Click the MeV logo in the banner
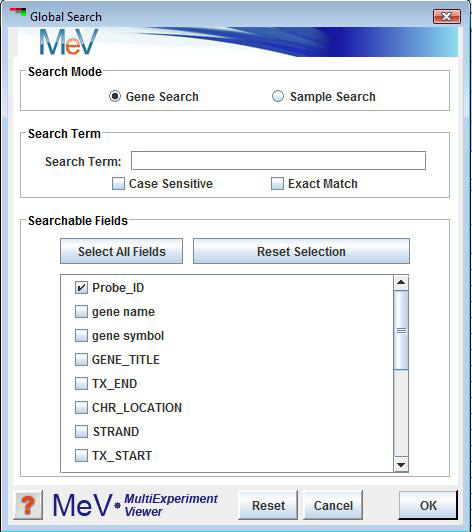The width and height of the screenshot is (472, 532). tap(69, 42)
